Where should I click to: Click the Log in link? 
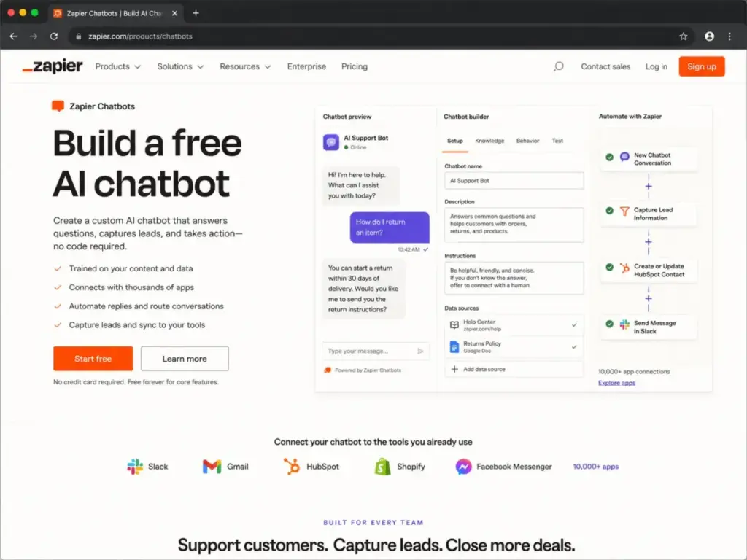click(656, 66)
